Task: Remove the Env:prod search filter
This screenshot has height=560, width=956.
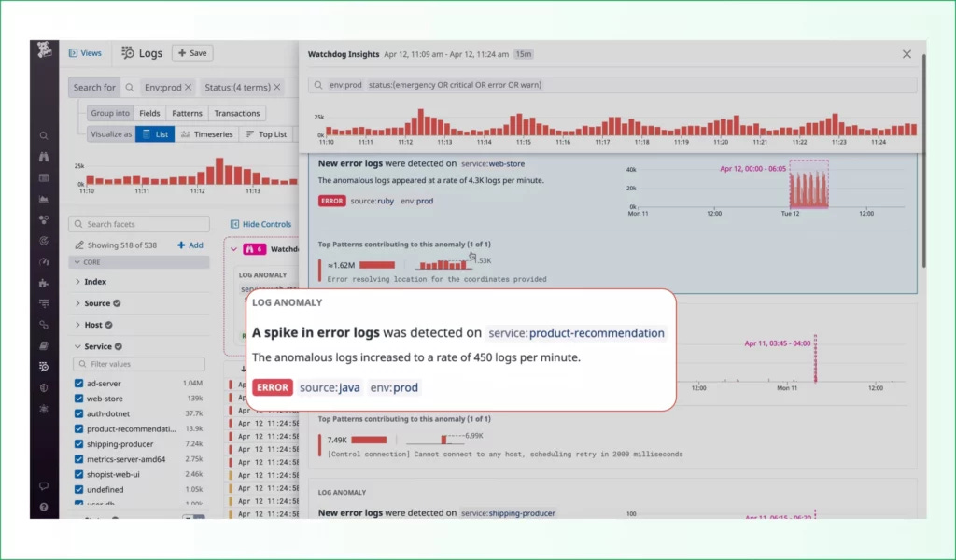Action: 189,87
